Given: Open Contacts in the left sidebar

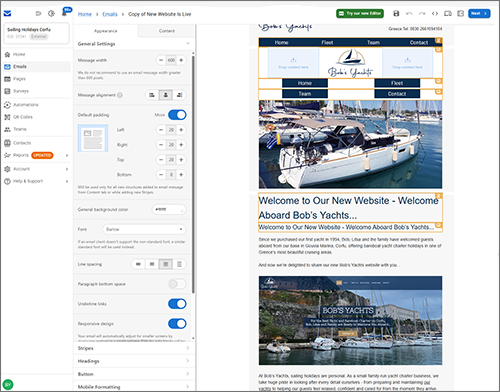Looking at the screenshot, I should tap(37, 143).
